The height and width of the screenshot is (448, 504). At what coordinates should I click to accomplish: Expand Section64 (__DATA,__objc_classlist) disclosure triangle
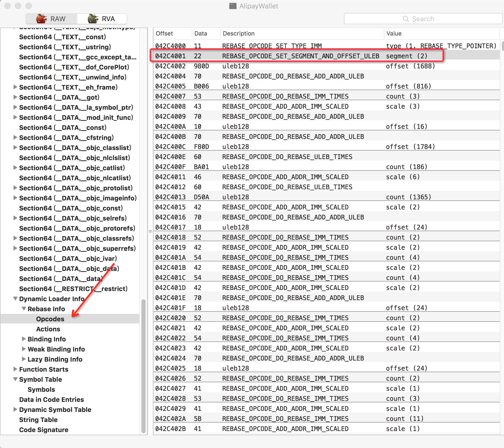pos(16,148)
